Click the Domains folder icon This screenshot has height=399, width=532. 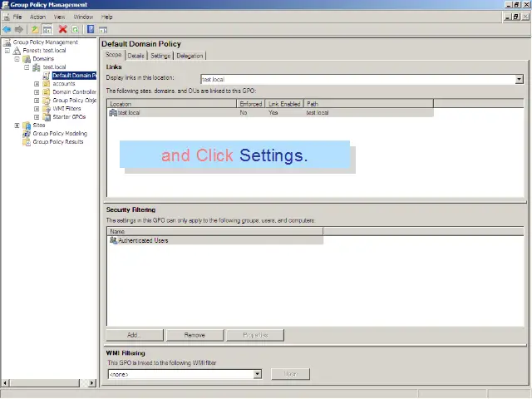(27, 59)
